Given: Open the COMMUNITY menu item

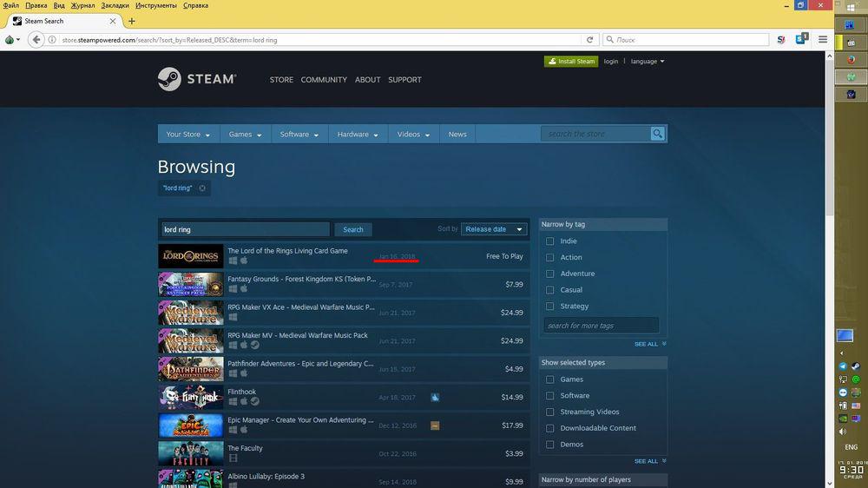Looking at the screenshot, I should [324, 80].
